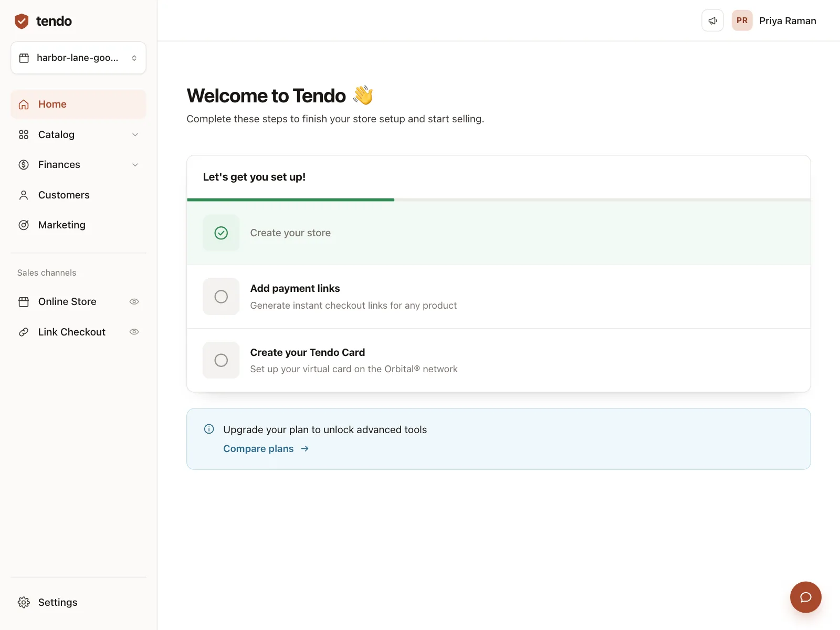
Task: Click the Catalog grid icon
Action: click(24, 135)
